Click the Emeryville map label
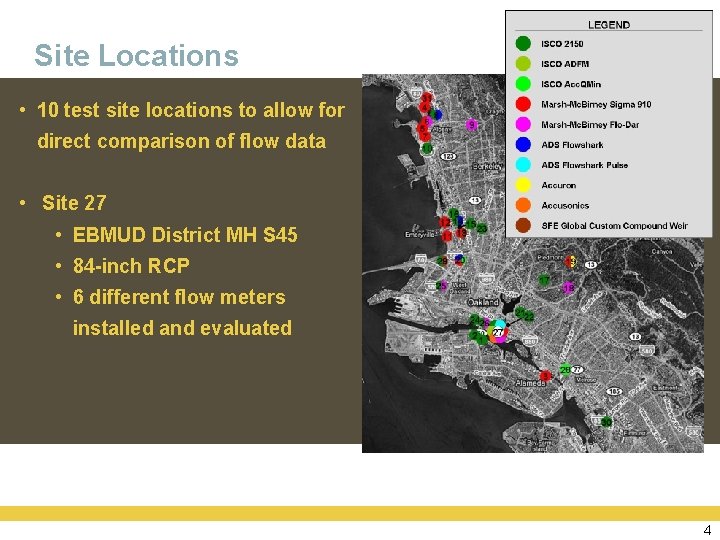Image resolution: width=720 pixels, height=540 pixels. (419, 235)
